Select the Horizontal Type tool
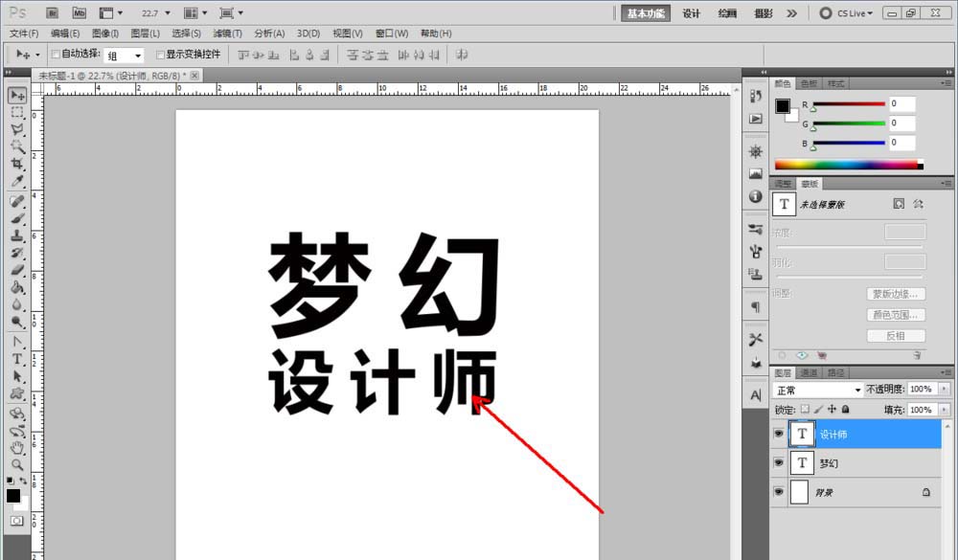This screenshot has height=560, width=958. pos(16,359)
